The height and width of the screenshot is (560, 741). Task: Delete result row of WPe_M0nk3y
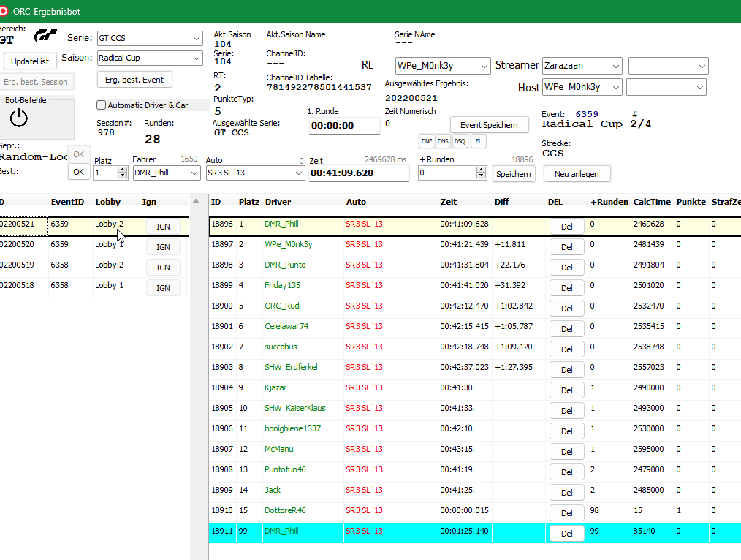[x=566, y=247]
